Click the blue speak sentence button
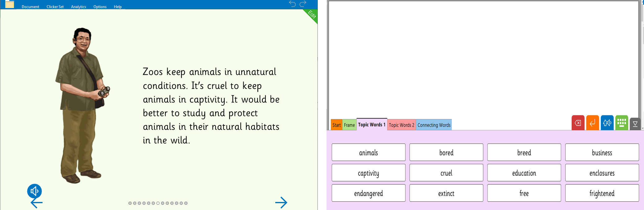 pos(607,123)
